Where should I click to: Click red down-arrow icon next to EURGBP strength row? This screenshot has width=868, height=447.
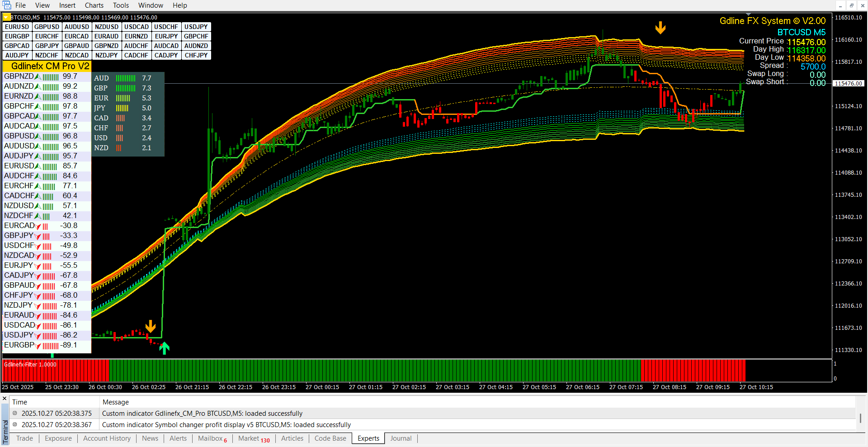click(38, 346)
